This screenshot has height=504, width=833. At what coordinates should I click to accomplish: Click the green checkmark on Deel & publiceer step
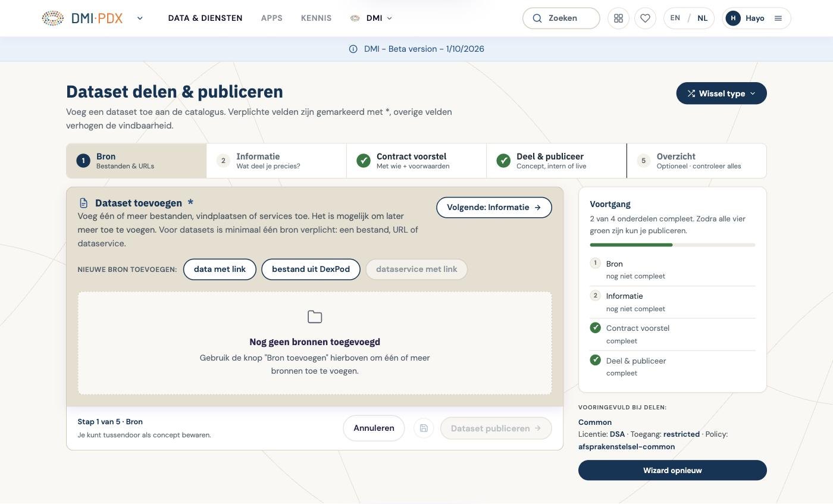pos(503,161)
